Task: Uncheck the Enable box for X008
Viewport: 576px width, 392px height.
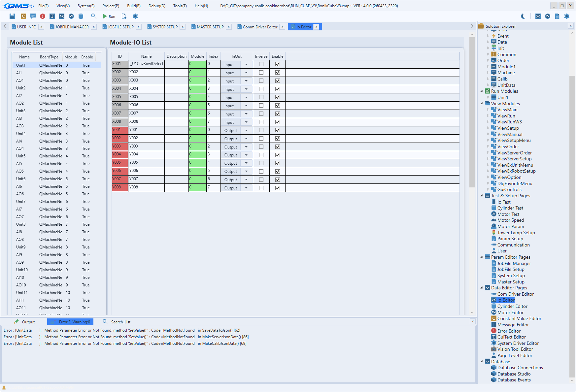Action: pos(278,122)
